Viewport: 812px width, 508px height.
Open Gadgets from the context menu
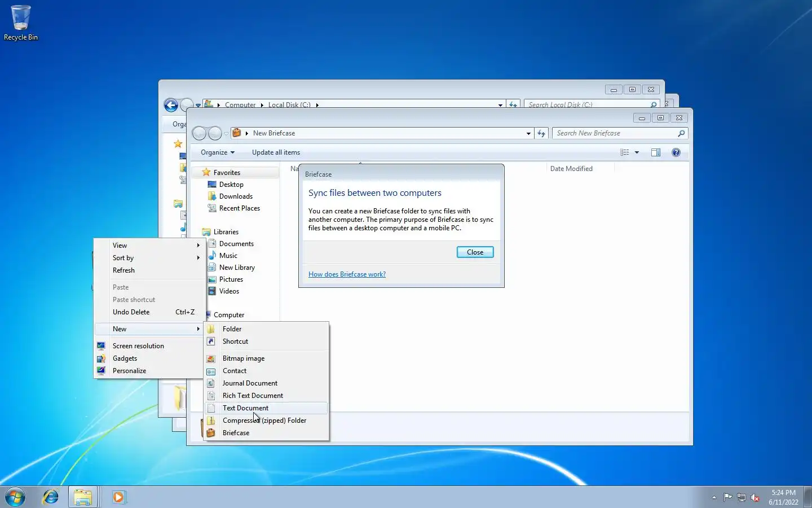pos(149,358)
